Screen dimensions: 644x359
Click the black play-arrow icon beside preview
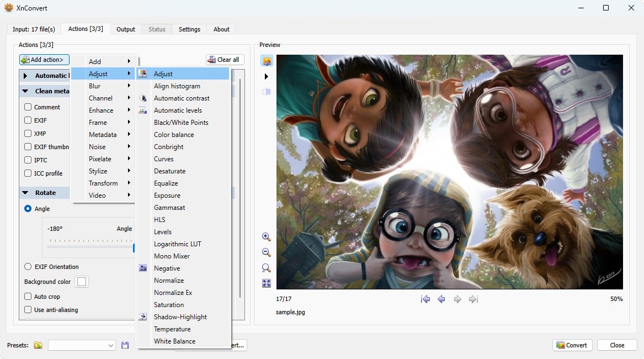tap(266, 76)
